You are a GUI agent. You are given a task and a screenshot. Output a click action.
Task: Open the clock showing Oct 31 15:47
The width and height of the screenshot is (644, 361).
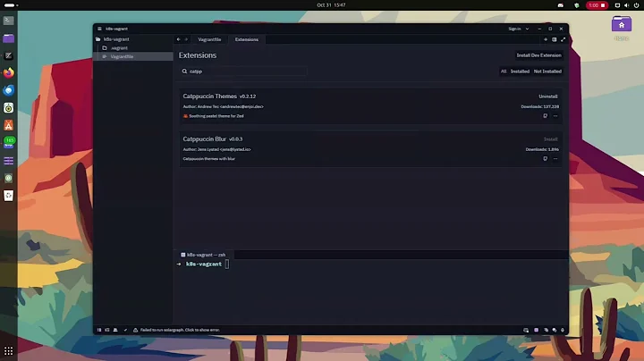(331, 5)
